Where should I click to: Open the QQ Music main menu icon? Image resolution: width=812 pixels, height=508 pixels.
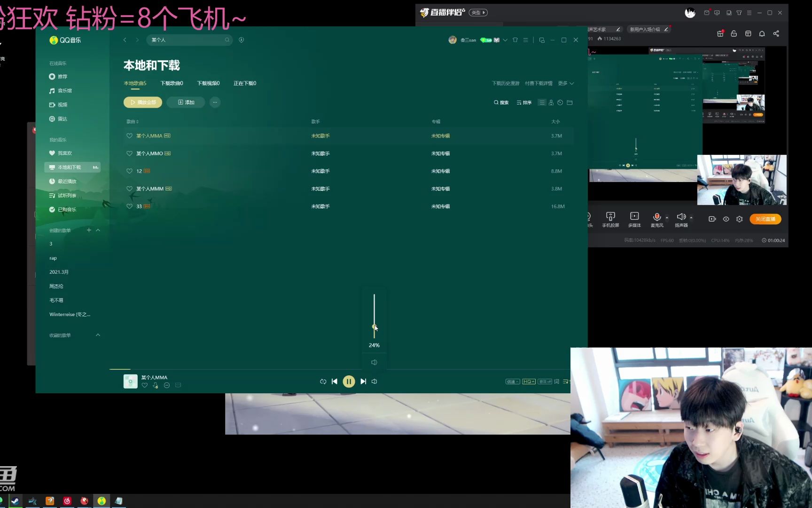tap(525, 40)
